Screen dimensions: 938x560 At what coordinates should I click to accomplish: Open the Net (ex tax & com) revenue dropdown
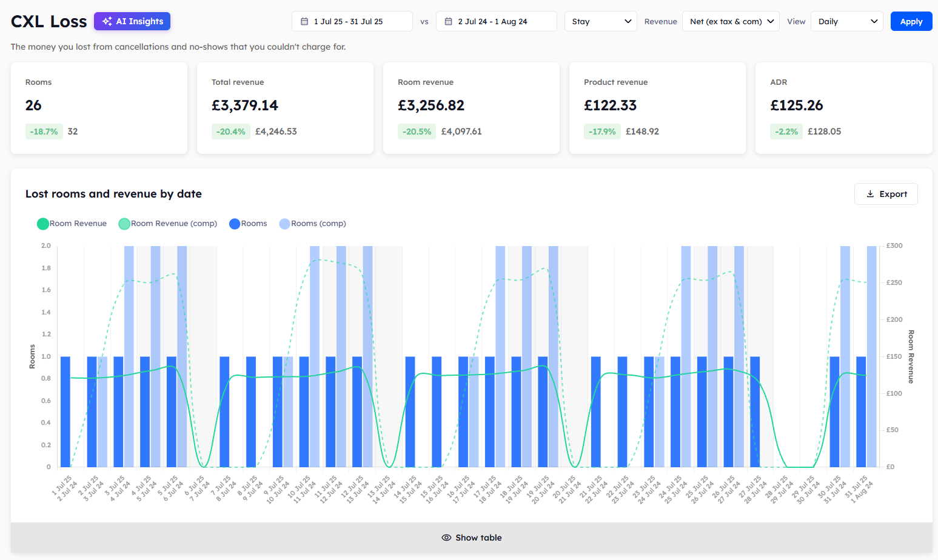731,21
